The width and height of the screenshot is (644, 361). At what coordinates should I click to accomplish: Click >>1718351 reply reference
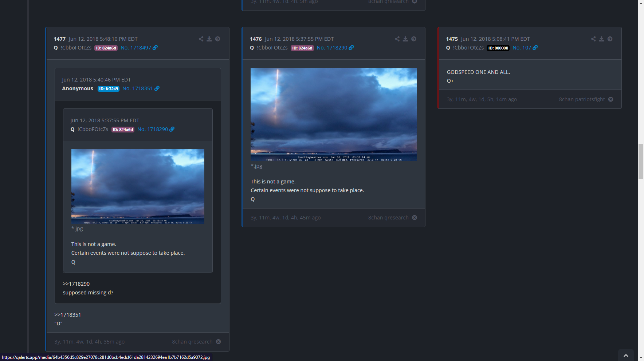(x=68, y=315)
